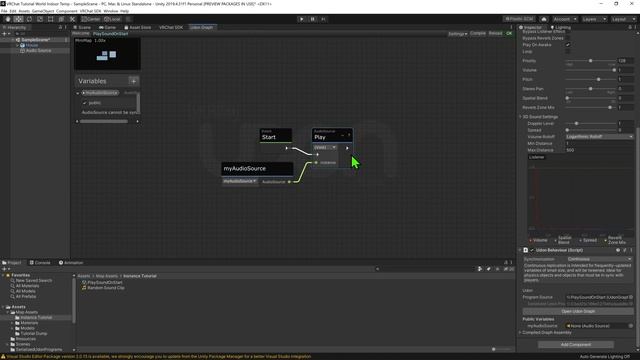
Task: Toggle the Loop checkbox
Action: [x=567, y=52]
